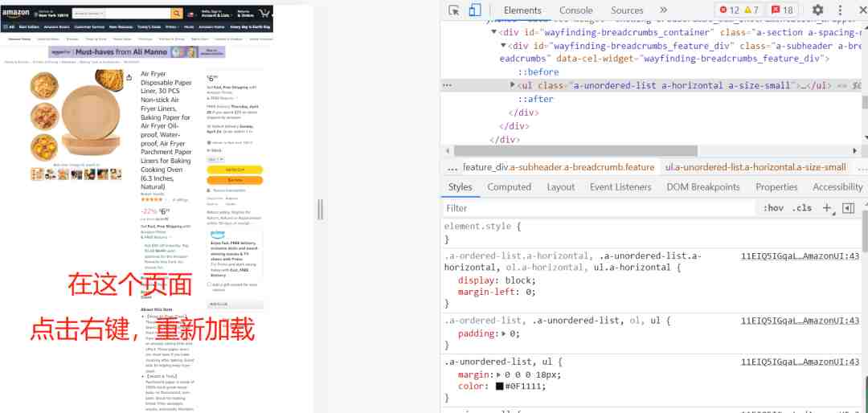The width and height of the screenshot is (868, 413).
Task: Toggle the :hov element state button
Action: click(x=773, y=208)
